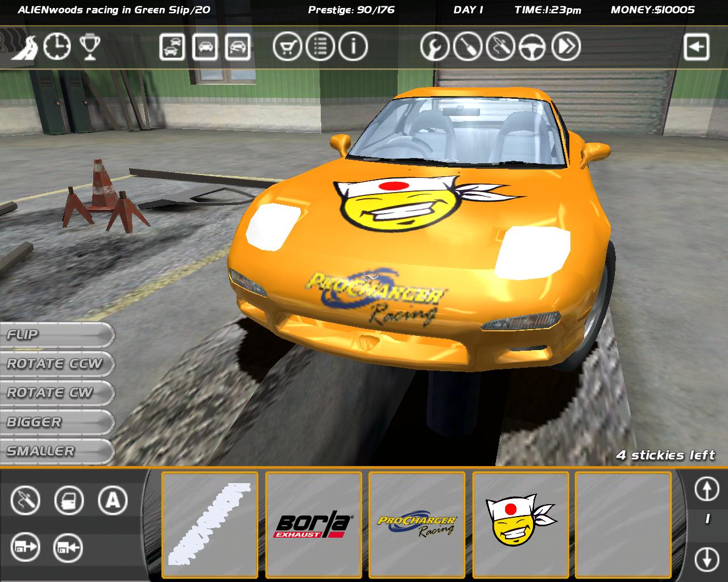Screen dimensions: 728x582
Task: Click the '4 stickies left' text
Action: [x=665, y=455]
